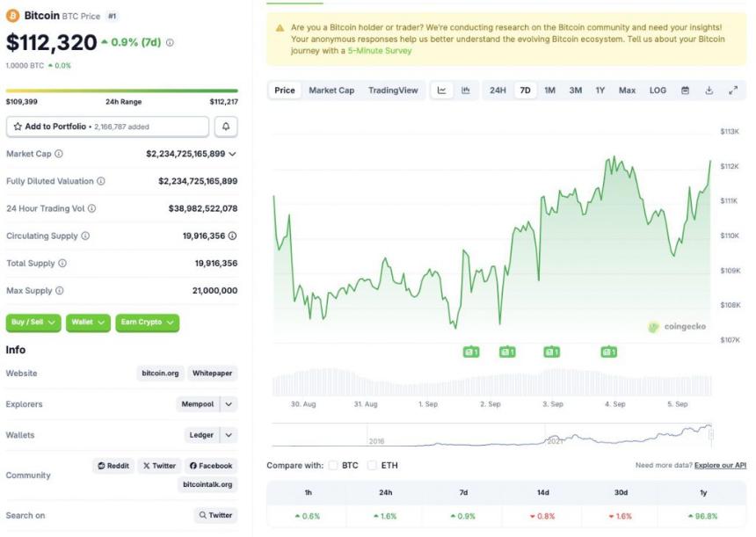Select the Price tab

285,91
